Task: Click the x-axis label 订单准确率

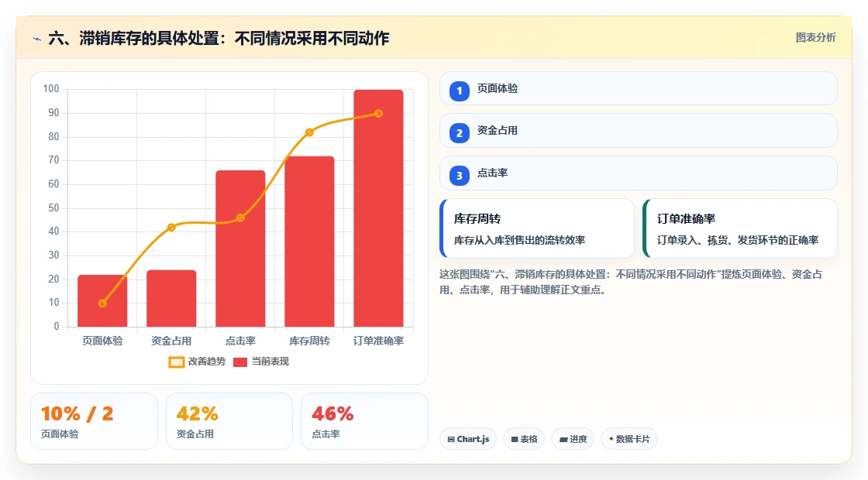Action: [379, 341]
